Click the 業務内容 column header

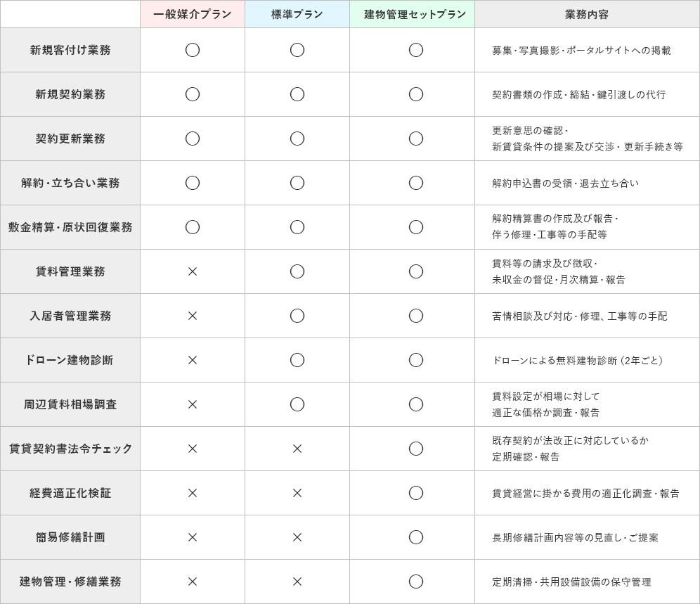pos(587,14)
